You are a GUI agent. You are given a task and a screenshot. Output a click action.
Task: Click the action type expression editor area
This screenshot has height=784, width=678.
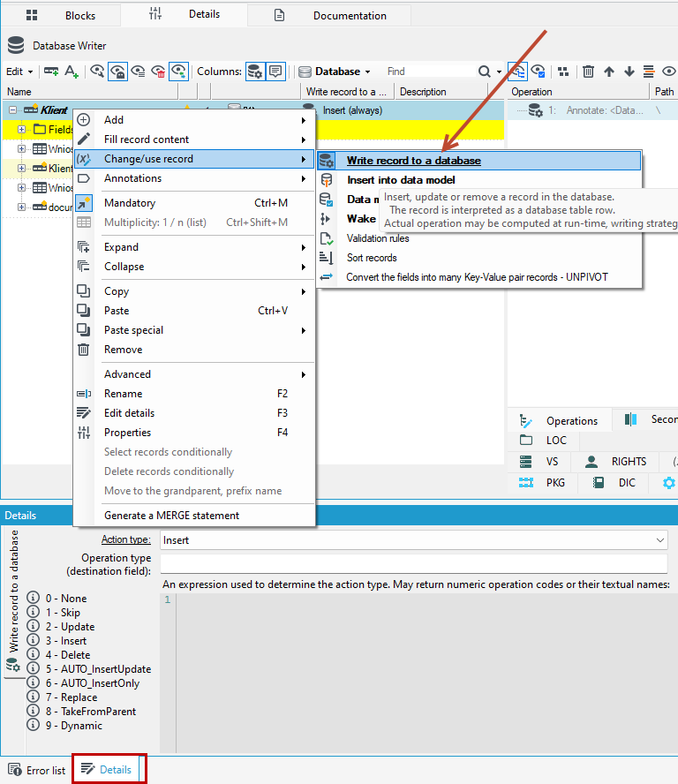pos(426,673)
